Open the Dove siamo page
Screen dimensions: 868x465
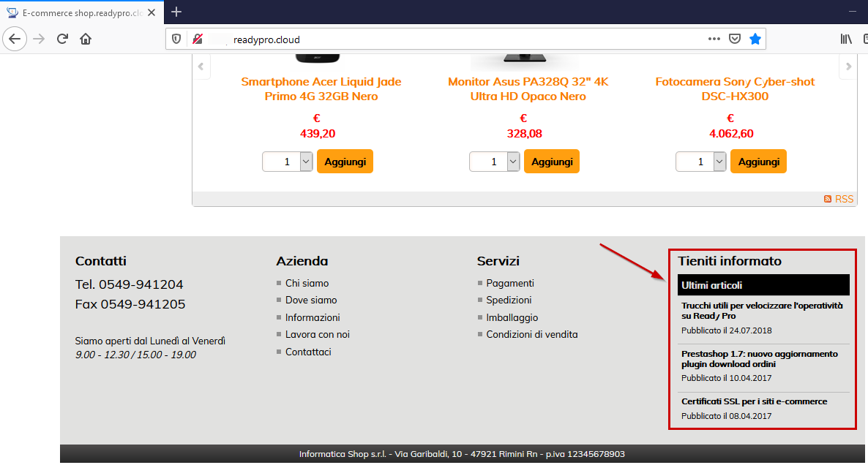(x=311, y=300)
